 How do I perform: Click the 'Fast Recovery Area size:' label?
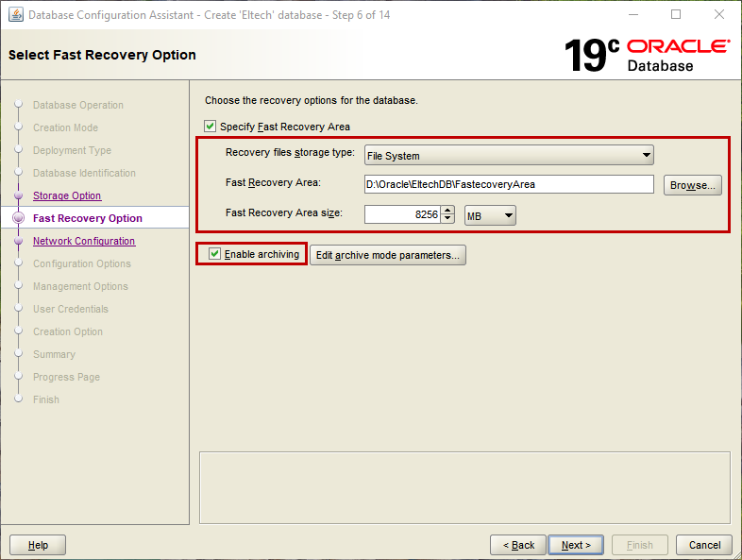[283, 213]
